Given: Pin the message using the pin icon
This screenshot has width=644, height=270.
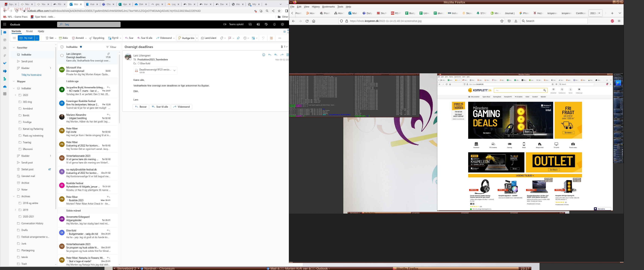Looking at the screenshot, I should click(x=238, y=38).
